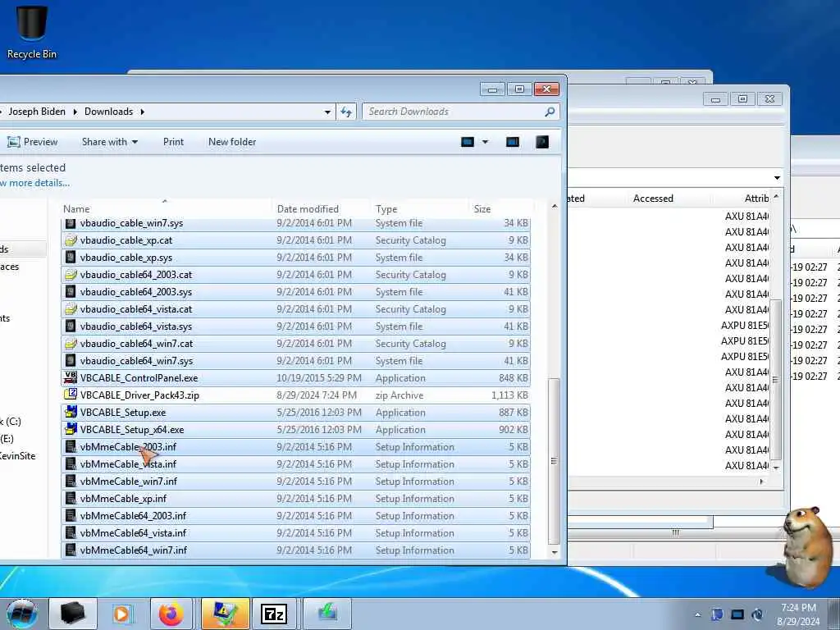Sort by Accessed column in background window
The height and width of the screenshot is (630, 840).
pyautogui.click(x=653, y=199)
